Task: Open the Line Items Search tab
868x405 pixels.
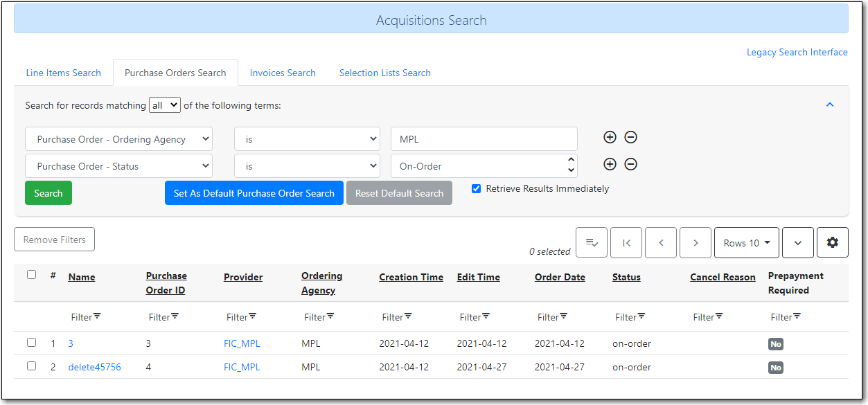Action: [63, 72]
